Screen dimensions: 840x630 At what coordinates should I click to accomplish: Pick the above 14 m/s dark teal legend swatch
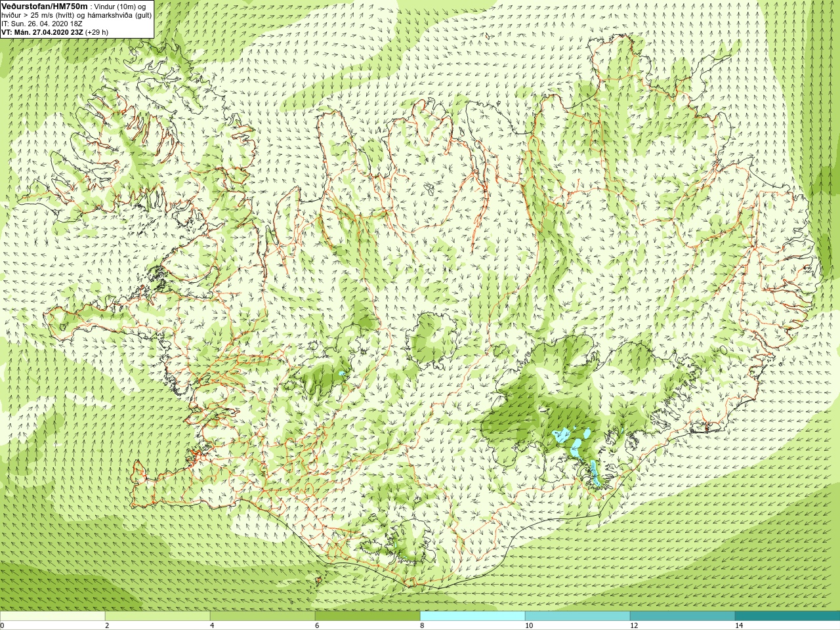pyautogui.click(x=787, y=616)
